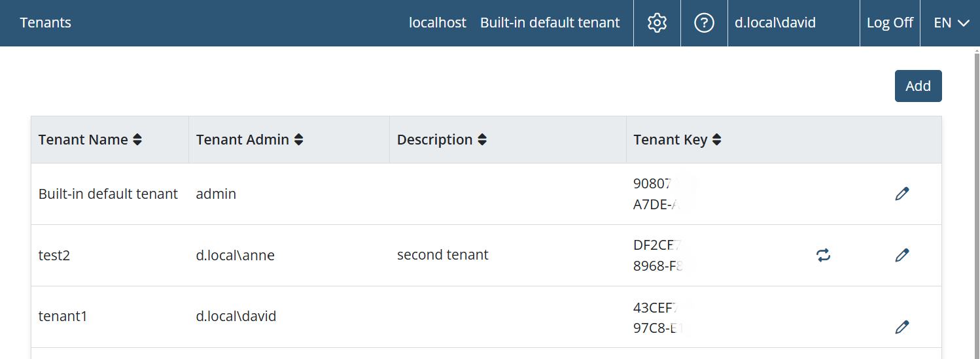
Task: Select the test2 tenant name cell
Action: pyautogui.click(x=54, y=255)
